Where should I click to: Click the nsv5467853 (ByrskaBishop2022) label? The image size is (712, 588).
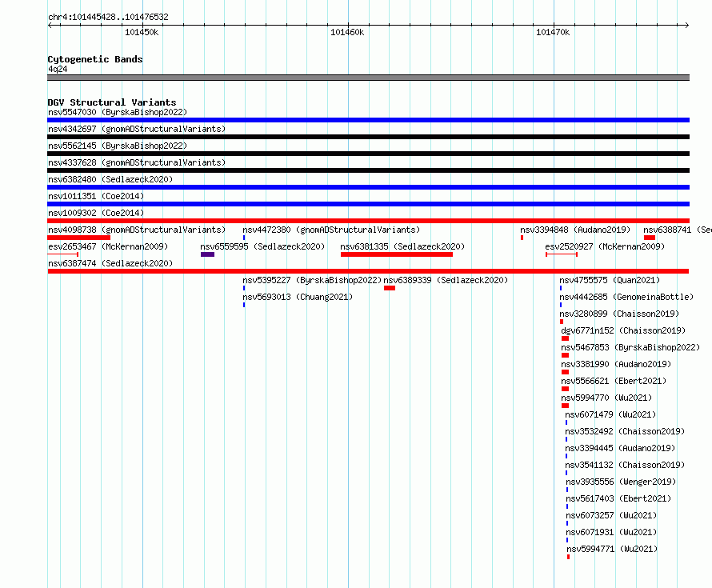click(630, 347)
